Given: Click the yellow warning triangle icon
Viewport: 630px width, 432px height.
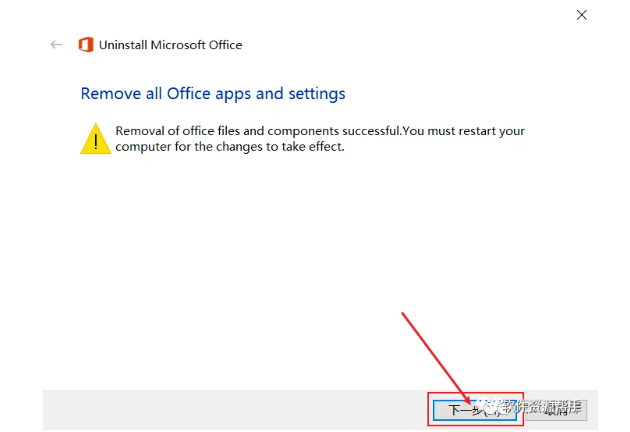Looking at the screenshot, I should [x=96, y=139].
